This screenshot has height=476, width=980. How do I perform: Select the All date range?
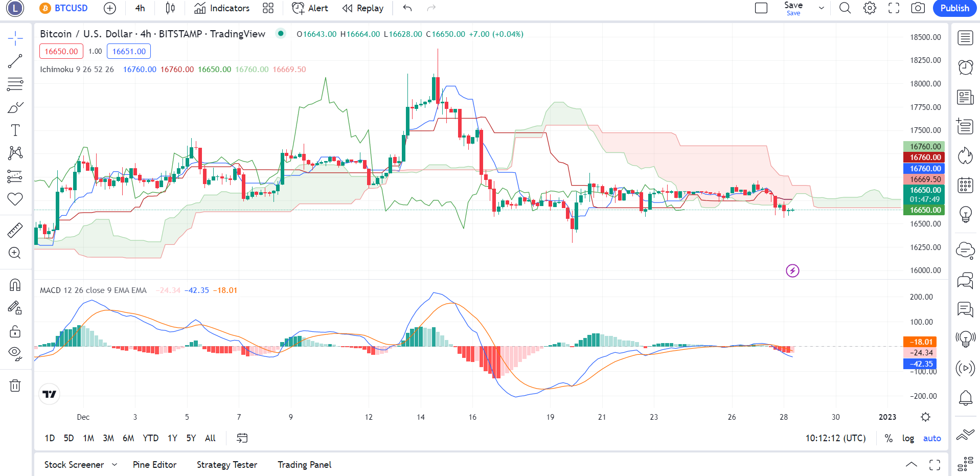click(210, 438)
